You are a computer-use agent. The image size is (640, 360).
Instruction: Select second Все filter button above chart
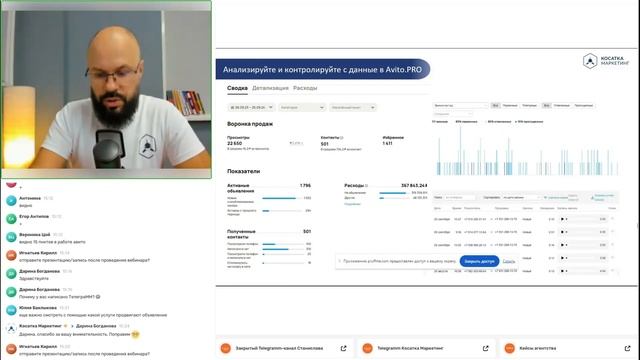(546, 106)
